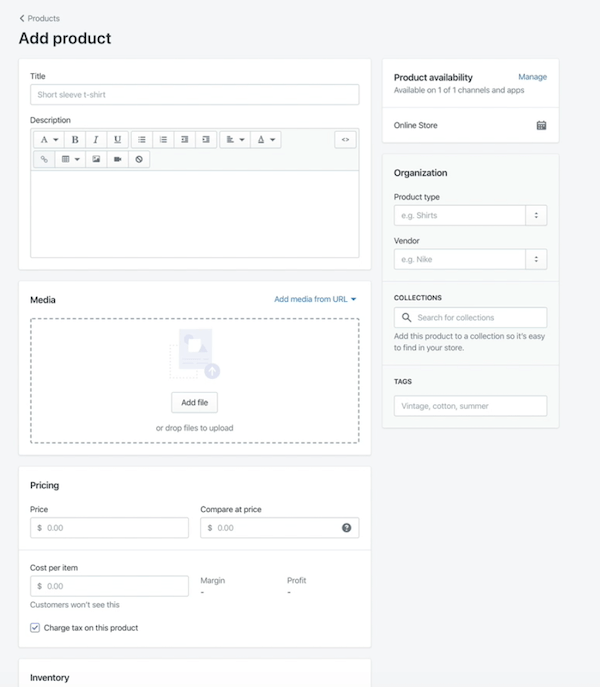Toggle bold formatting in description toolbar
The image size is (600, 687).
[x=75, y=140]
